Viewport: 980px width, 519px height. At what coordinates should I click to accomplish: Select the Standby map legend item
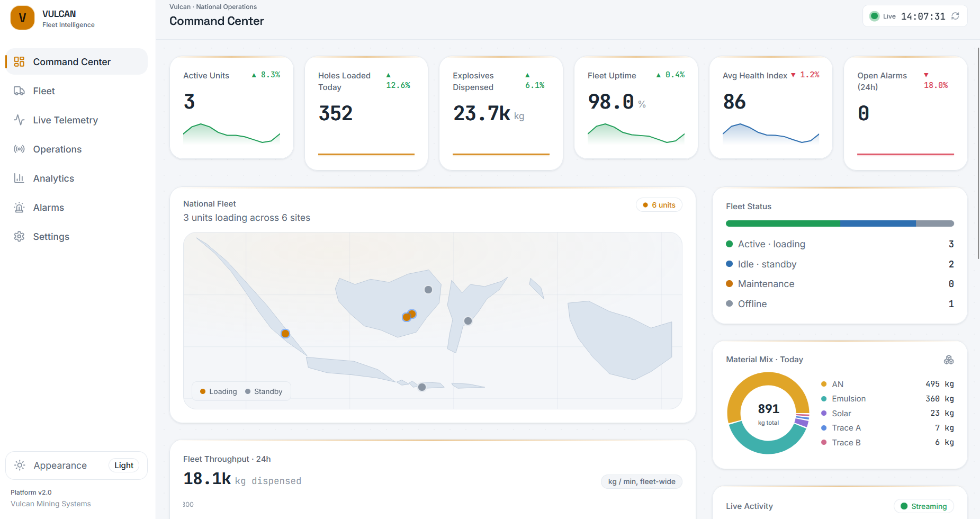point(264,391)
